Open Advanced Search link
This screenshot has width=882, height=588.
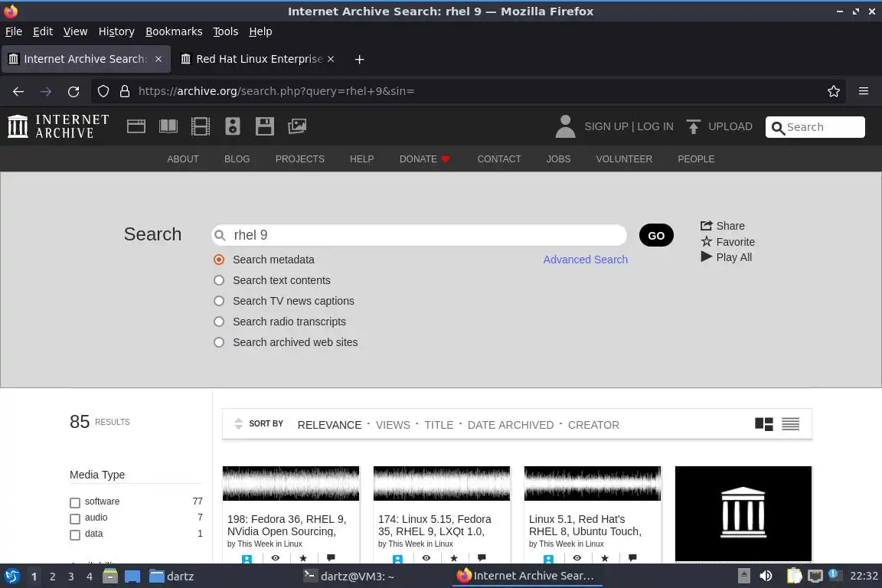[585, 260]
